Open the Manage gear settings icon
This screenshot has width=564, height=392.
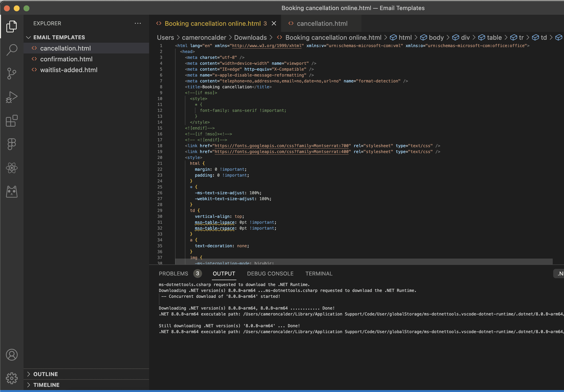coord(12,378)
